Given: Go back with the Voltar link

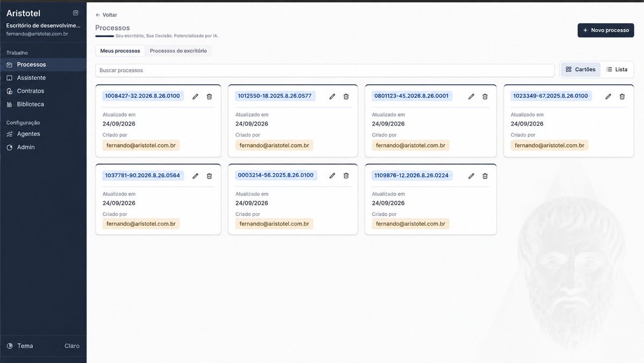Looking at the screenshot, I should click(x=106, y=15).
